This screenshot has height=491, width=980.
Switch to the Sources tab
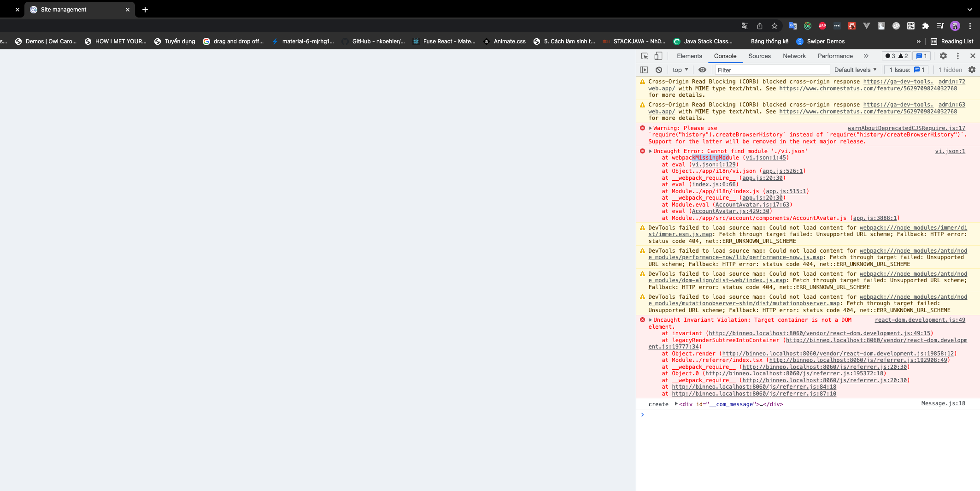759,56
